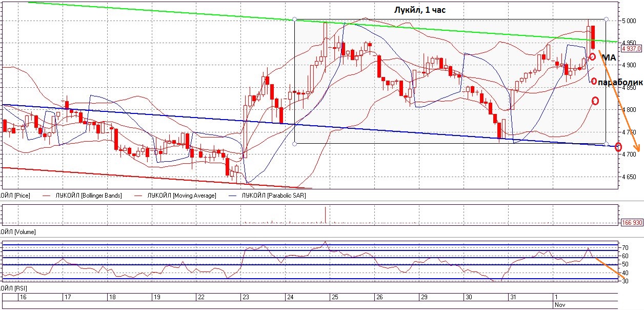
Task: Click the RSI axis value 70
Action: point(625,247)
